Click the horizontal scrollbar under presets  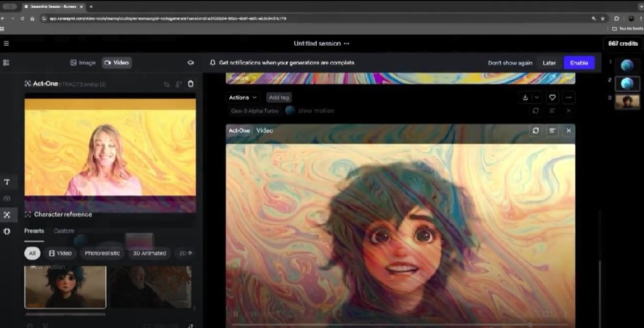(x=65, y=314)
